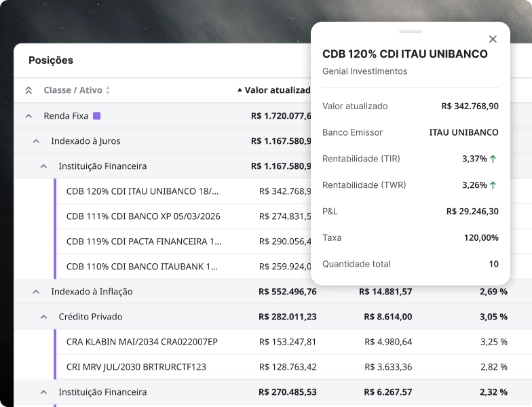Click 3,25 % in CRA KLABIN row

(494, 342)
